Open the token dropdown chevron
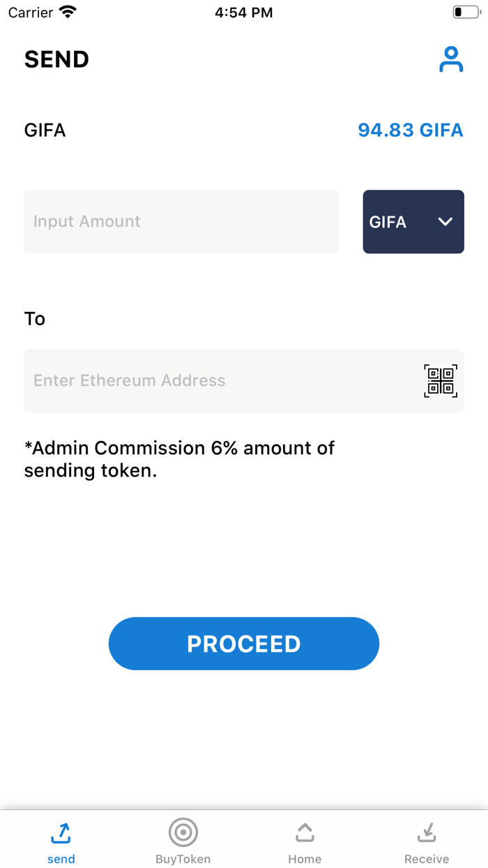Image resolution: width=488 pixels, height=868 pixels. (445, 222)
